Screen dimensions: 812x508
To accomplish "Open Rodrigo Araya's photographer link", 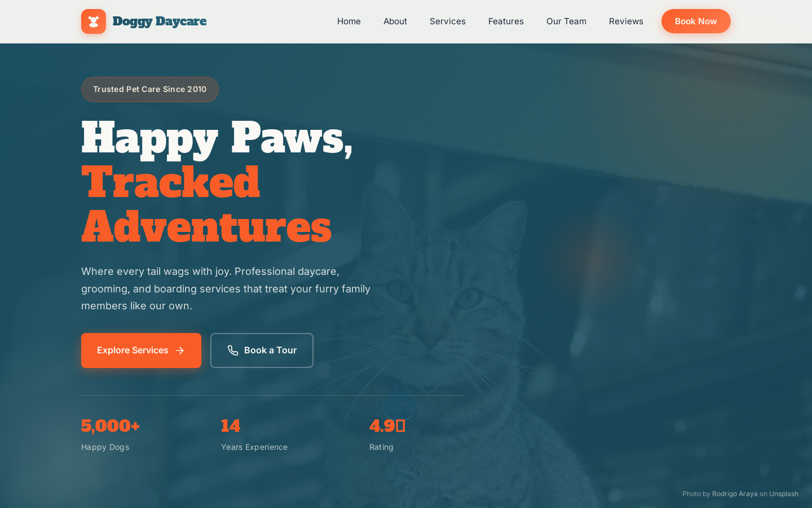I will (735, 494).
